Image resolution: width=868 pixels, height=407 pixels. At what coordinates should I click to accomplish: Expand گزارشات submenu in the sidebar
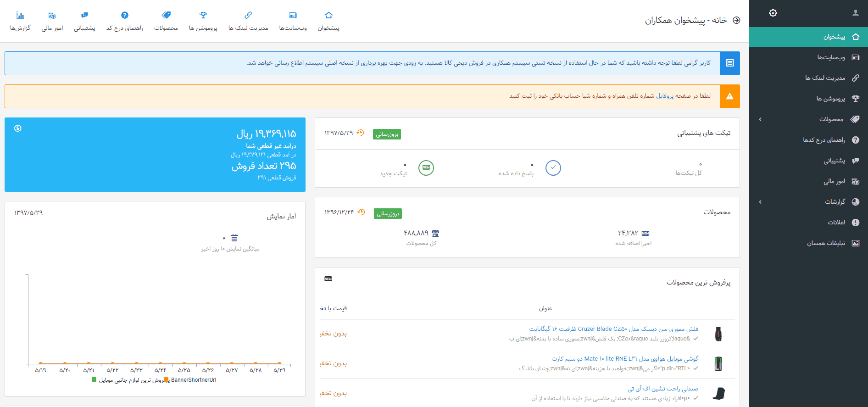[760, 202]
